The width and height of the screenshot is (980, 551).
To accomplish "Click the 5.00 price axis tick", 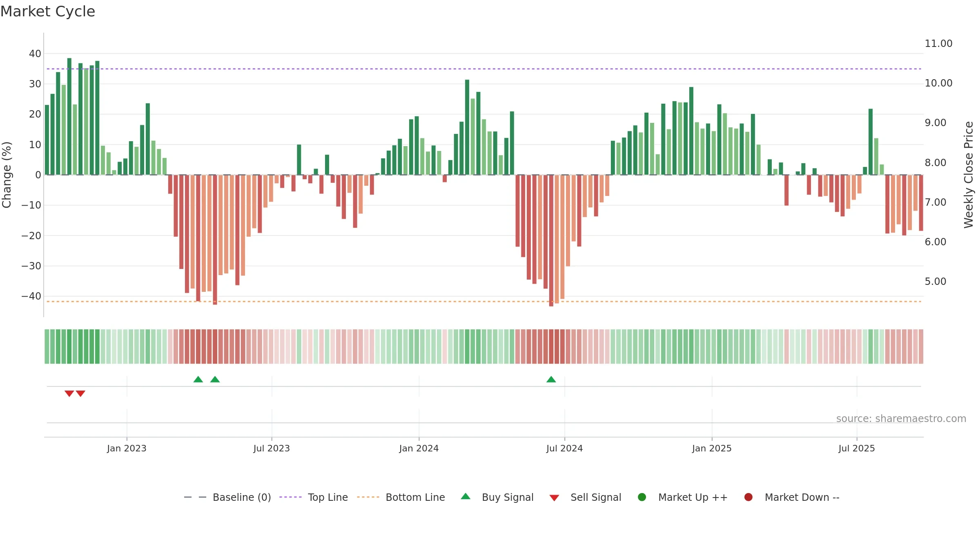I will [x=935, y=282].
